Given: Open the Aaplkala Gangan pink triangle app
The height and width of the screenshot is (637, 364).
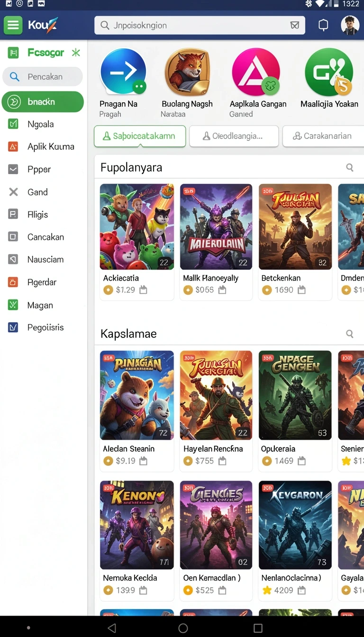Looking at the screenshot, I should click(x=256, y=73).
